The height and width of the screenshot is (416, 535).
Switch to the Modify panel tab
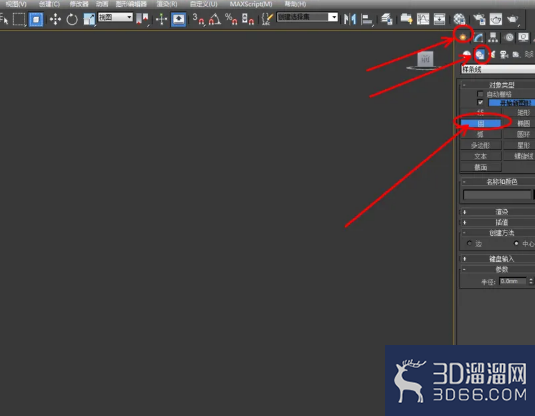[x=478, y=37]
